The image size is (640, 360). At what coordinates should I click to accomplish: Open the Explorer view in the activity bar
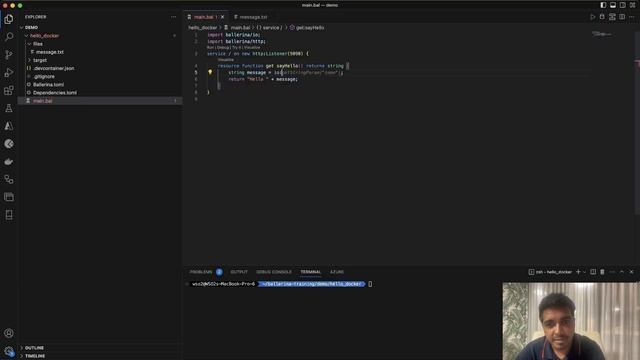point(9,19)
